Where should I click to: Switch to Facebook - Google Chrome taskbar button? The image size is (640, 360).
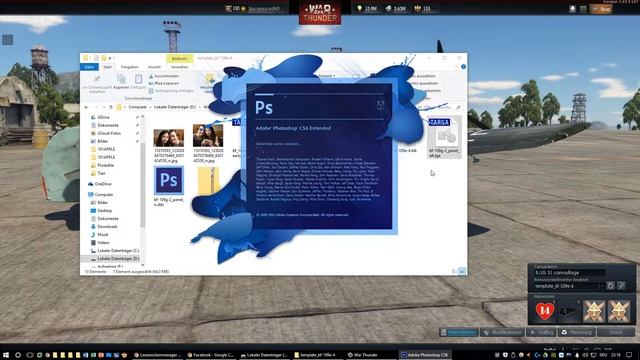[211, 355]
